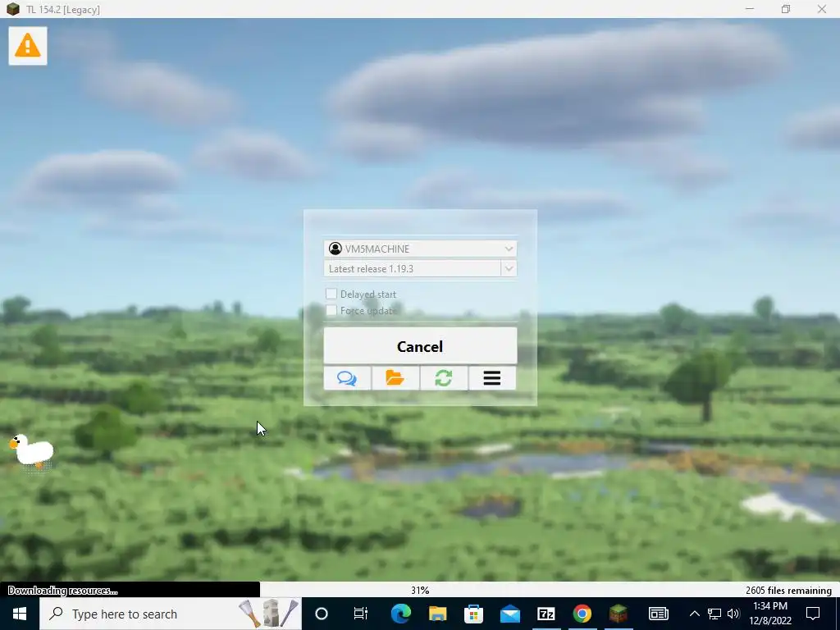This screenshot has width=840, height=630.
Task: Open the network status tray icon
Action: tap(714, 614)
